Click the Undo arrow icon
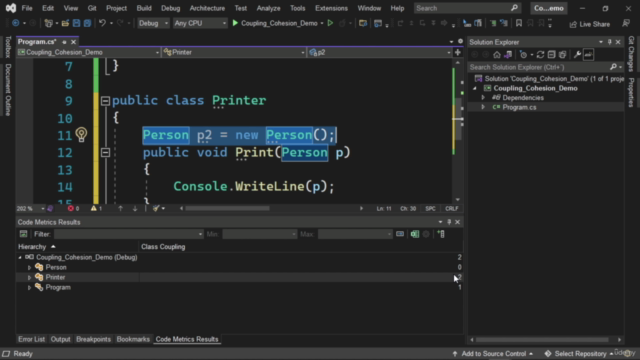 [102, 23]
